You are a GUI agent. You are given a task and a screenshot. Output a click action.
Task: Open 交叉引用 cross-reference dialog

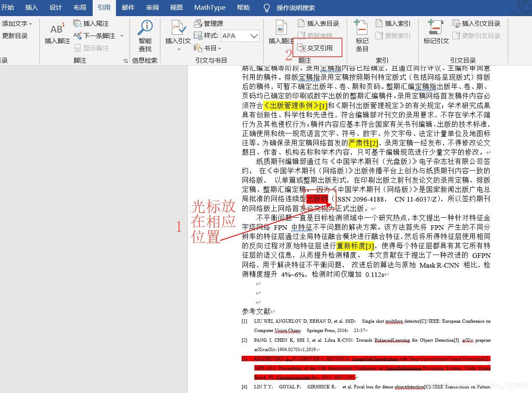click(x=315, y=48)
